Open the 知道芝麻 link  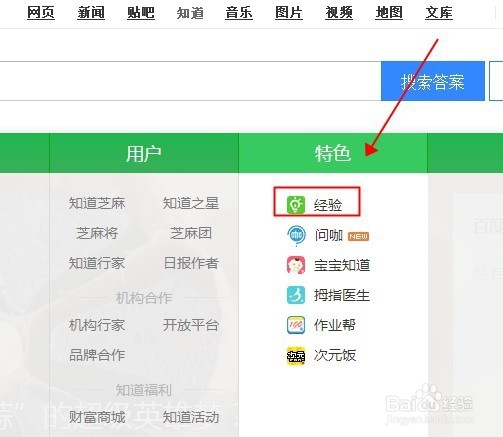[97, 203]
